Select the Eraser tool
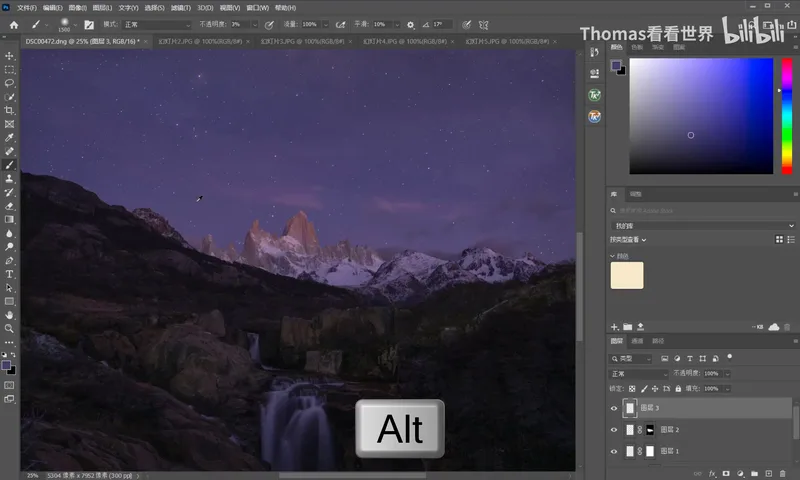Image resolution: width=800 pixels, height=480 pixels. (9, 206)
